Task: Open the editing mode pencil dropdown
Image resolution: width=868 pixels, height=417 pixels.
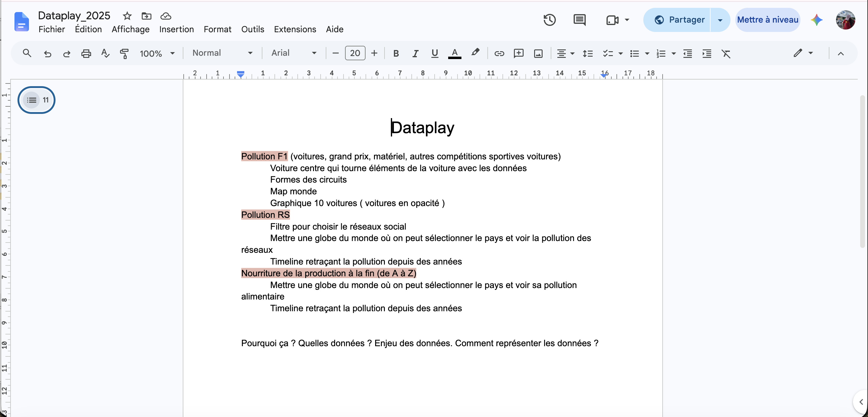Action: 803,53
